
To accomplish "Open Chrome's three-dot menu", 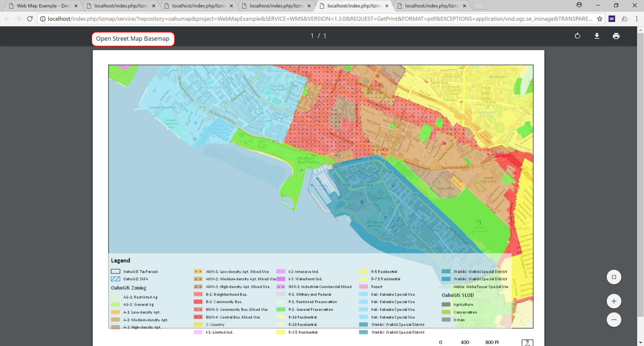I will (637, 19).
